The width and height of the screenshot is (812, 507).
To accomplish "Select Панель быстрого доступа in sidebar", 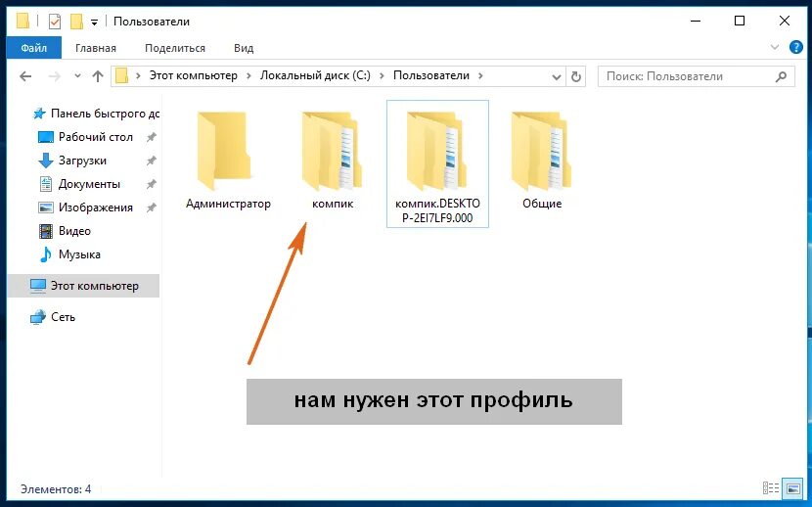I will pyautogui.click(x=96, y=114).
